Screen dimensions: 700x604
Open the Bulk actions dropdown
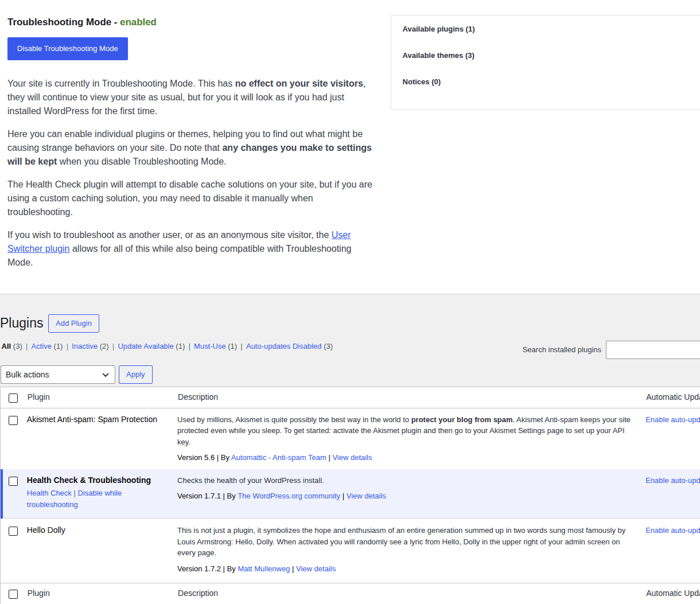tap(58, 375)
